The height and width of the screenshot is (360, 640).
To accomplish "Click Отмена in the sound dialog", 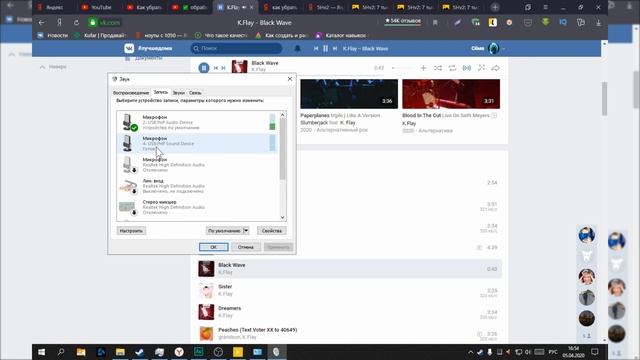I will tap(246, 247).
